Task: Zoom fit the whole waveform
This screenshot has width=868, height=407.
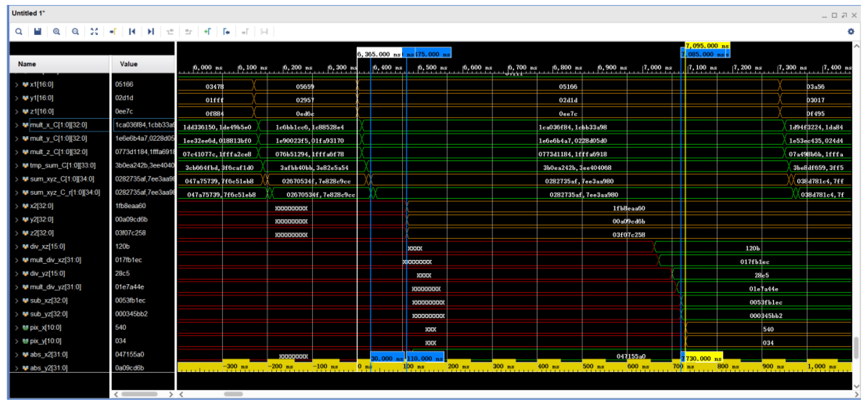Action: 94,32
